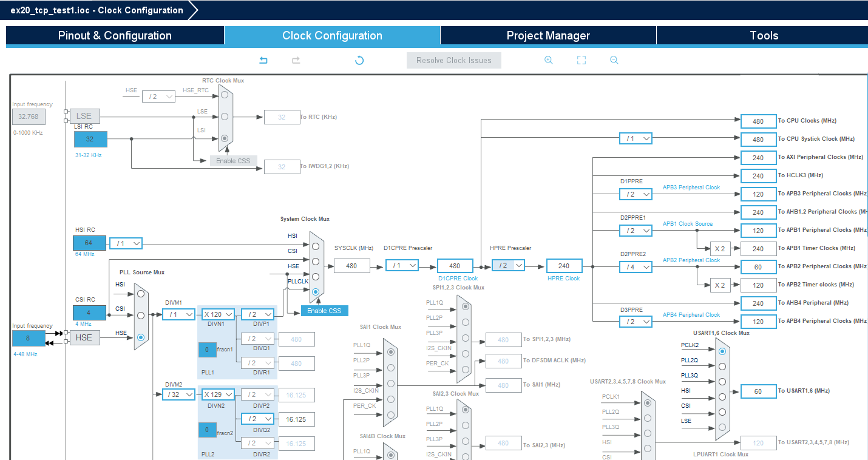Click the DIVQ2 16.125 output value

(x=296, y=419)
